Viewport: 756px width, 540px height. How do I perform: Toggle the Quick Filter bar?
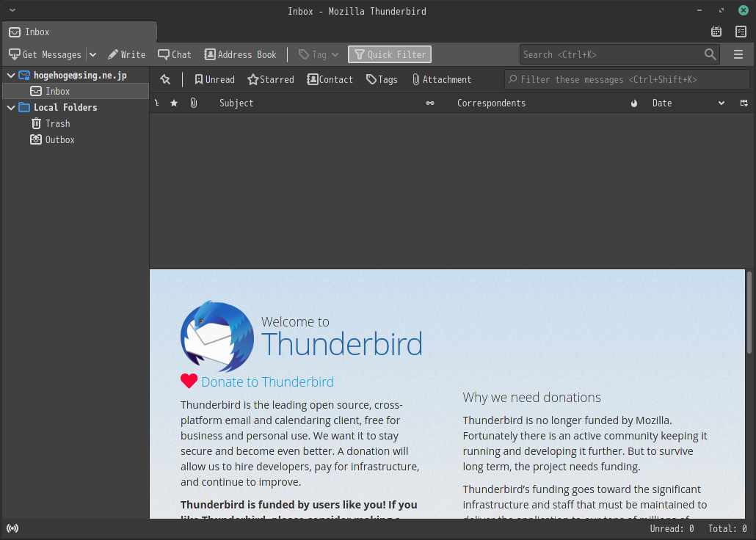tap(390, 54)
